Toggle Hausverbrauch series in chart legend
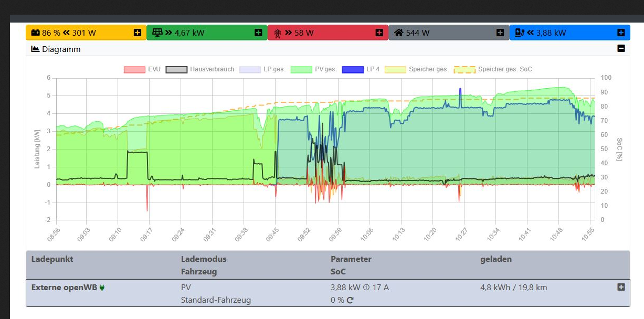Screen dimensions: 644x319 click(x=176, y=69)
